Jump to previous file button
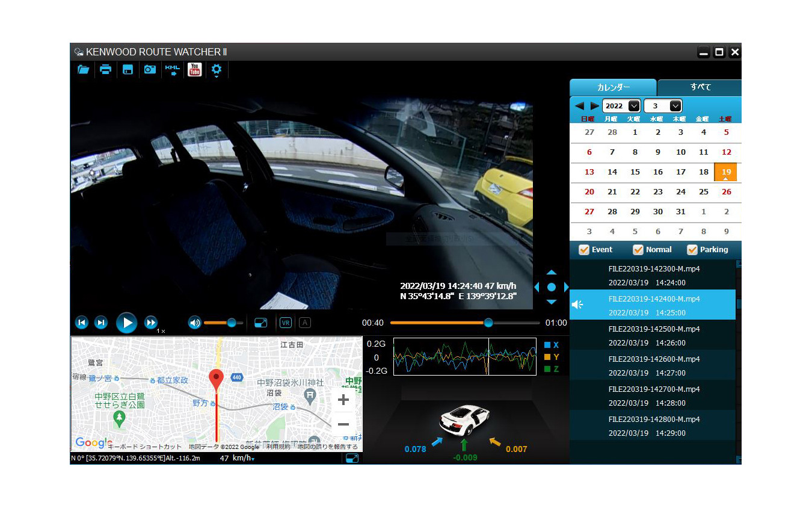This screenshot has width=812, height=508. point(82,323)
